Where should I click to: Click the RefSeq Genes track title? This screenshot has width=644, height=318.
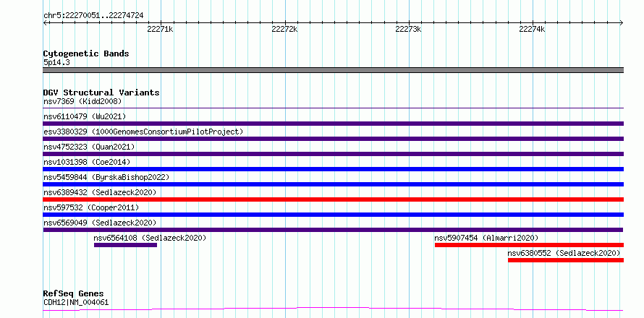(73, 293)
